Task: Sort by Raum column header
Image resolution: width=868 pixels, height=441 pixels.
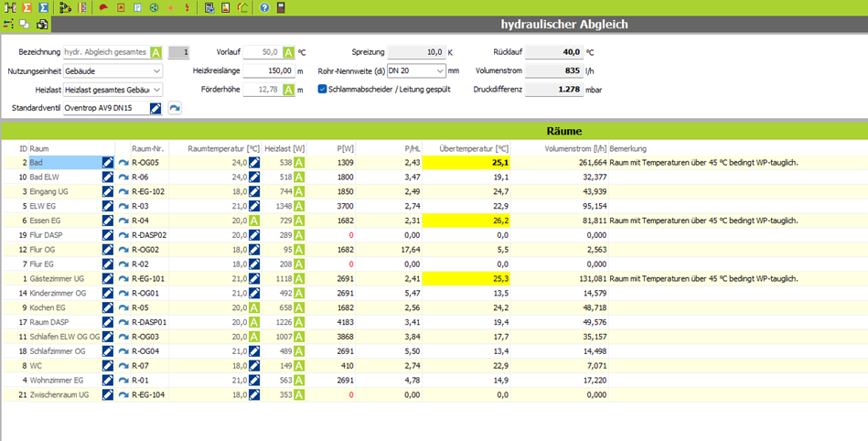Action: pyautogui.click(x=39, y=148)
